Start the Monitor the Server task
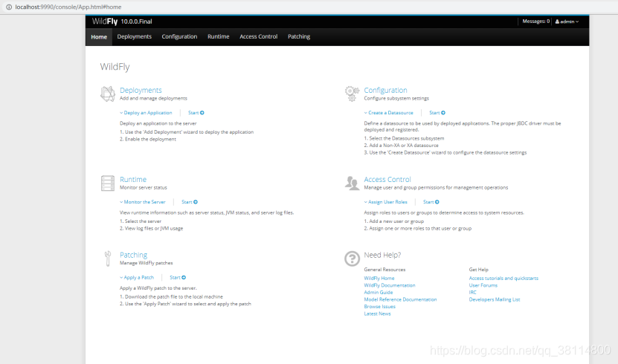 tap(190, 202)
